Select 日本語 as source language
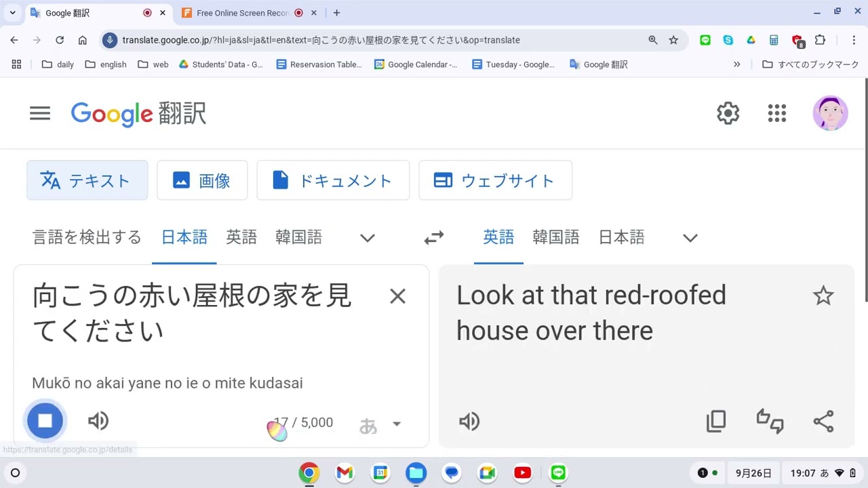This screenshot has width=868, height=488. [x=184, y=237]
